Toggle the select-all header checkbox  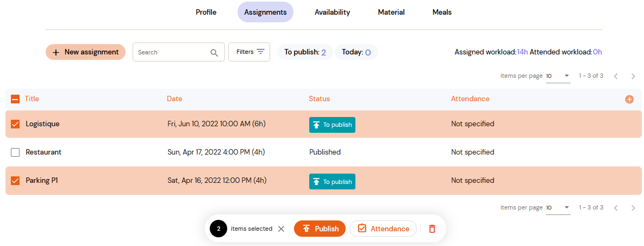tap(15, 99)
